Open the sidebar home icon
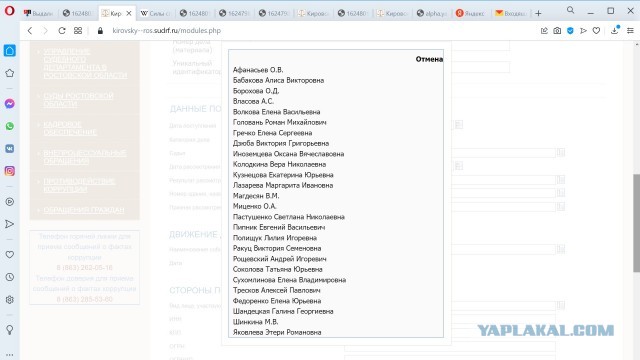Image resolution: width=640 pixels, height=360 pixels. [x=10, y=51]
